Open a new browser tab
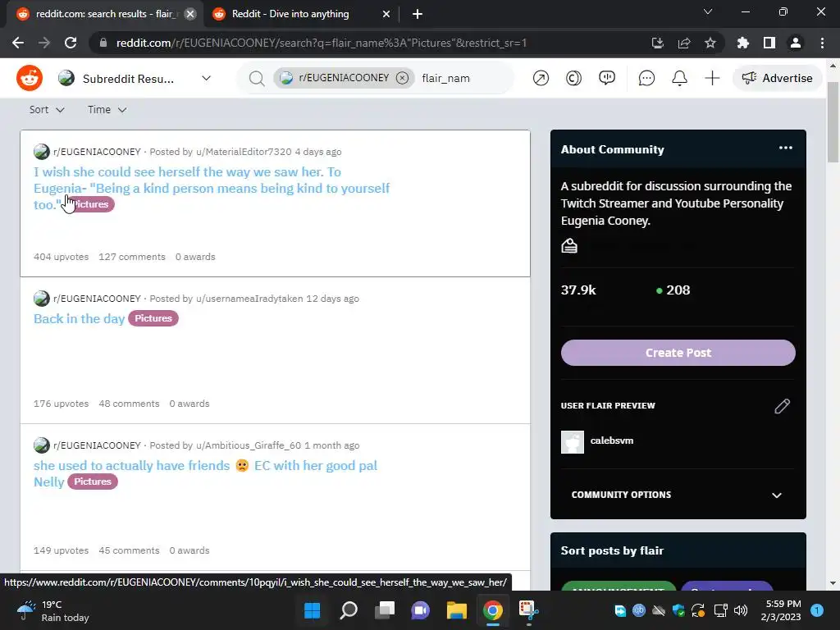Image resolution: width=840 pixels, height=630 pixels. click(x=418, y=14)
